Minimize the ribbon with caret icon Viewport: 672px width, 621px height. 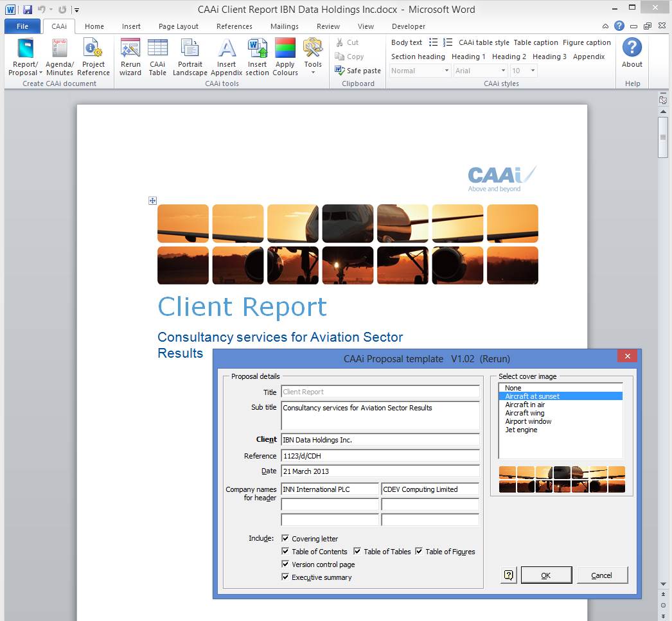click(x=605, y=26)
